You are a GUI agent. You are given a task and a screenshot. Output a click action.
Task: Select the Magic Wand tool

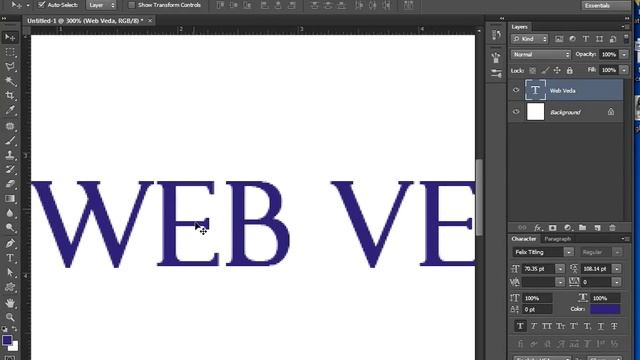pos(10,81)
